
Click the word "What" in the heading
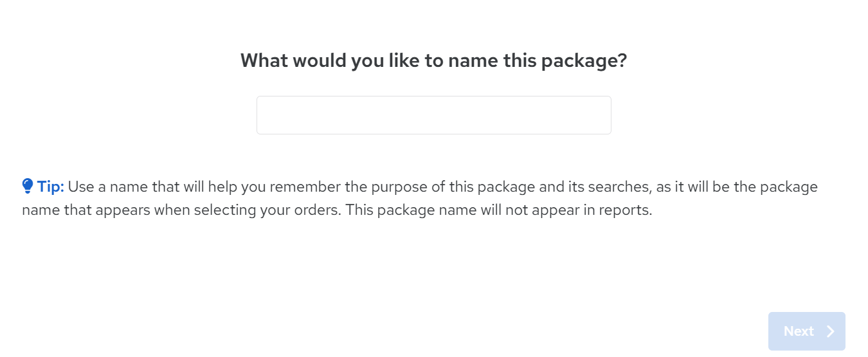click(x=262, y=61)
